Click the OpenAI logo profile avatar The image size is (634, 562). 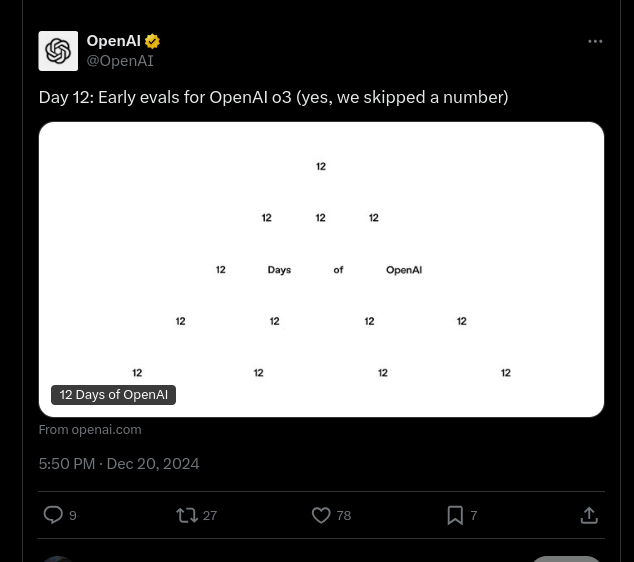[x=58, y=51]
